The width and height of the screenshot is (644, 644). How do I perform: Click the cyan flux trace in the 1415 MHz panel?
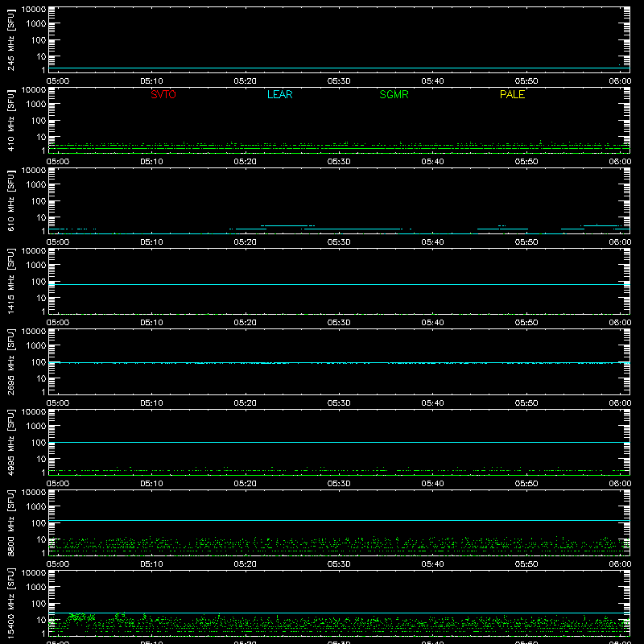(339, 284)
